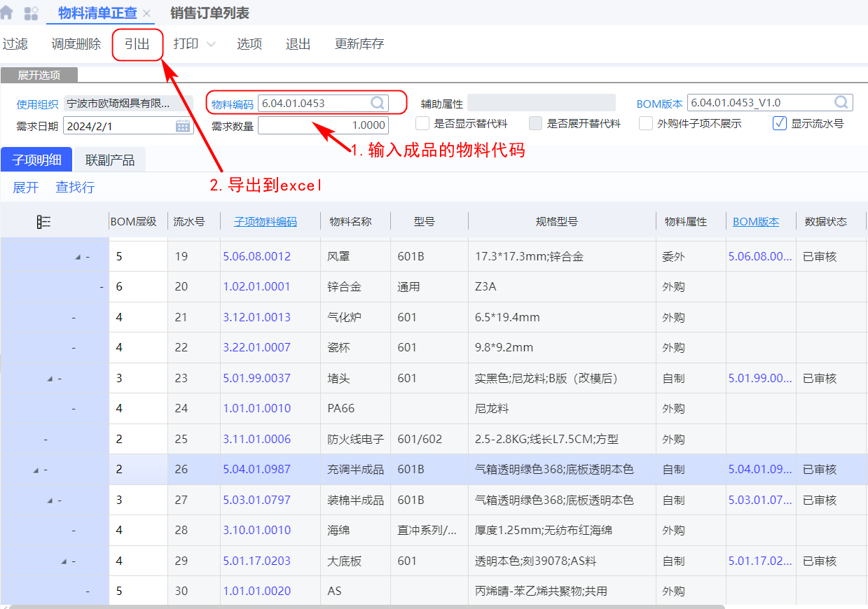Open calendar picker for 需求日期
The height and width of the screenshot is (609, 868).
coord(183,126)
